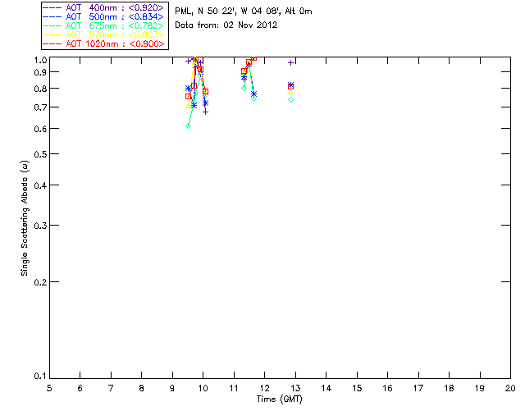Screen dimensions: 525x420
Task: Click the 0.8 y-axis tick label
Action: point(40,89)
